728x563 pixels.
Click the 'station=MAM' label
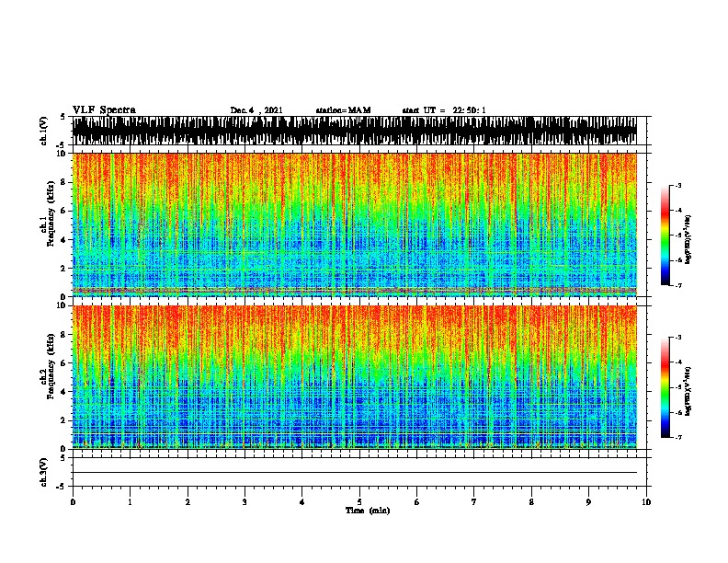343,110
